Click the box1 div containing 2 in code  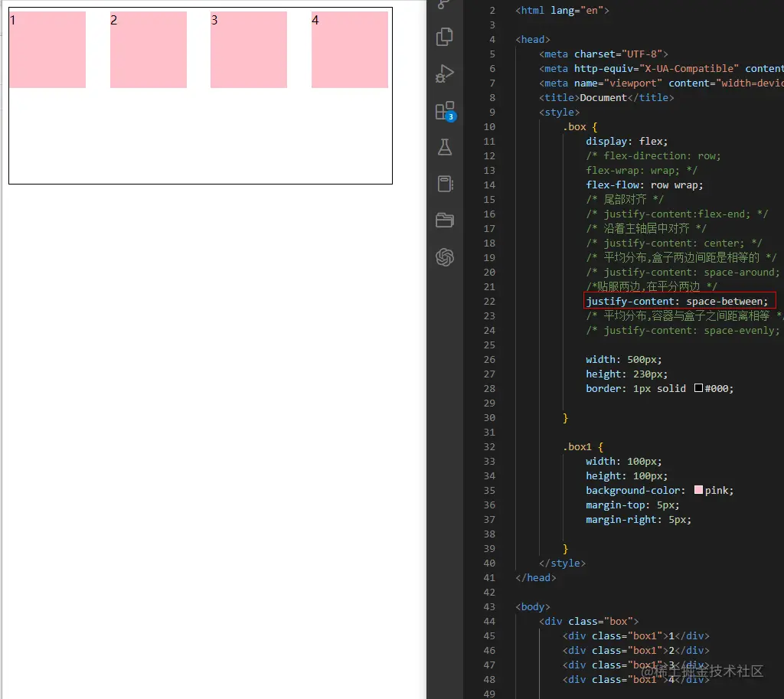point(636,650)
